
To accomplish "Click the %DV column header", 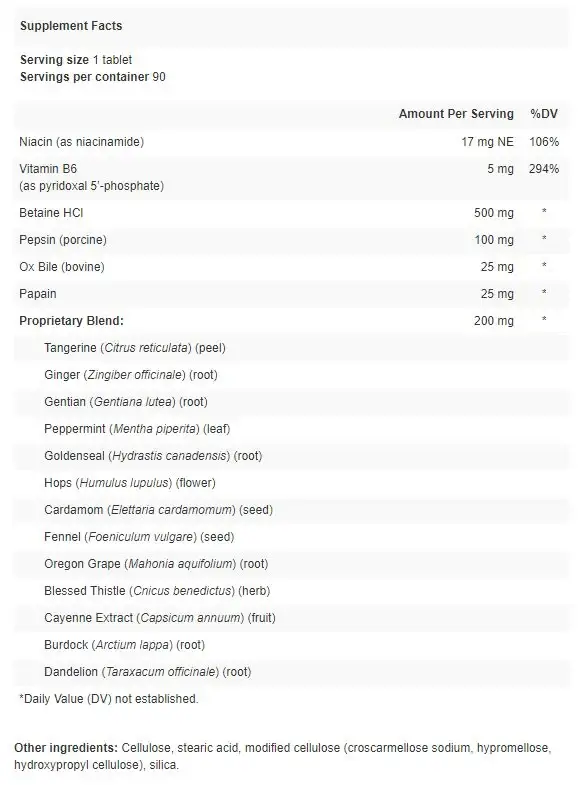I will [x=544, y=114].
